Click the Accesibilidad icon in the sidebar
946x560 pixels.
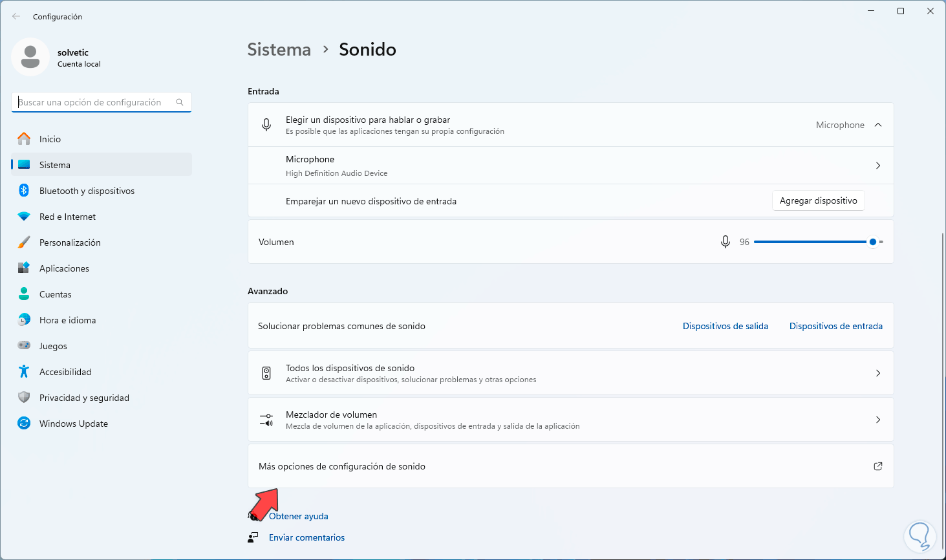[24, 372]
